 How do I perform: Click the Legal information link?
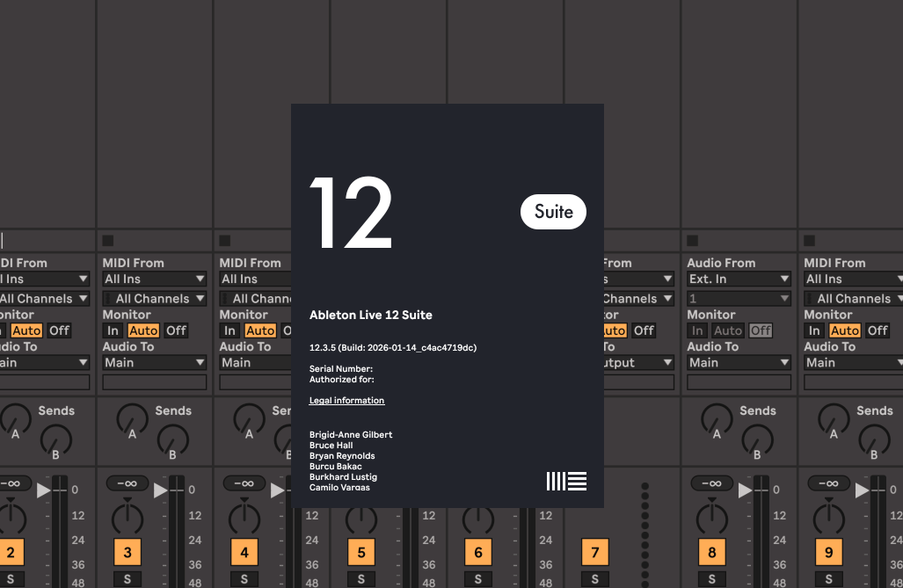point(346,400)
